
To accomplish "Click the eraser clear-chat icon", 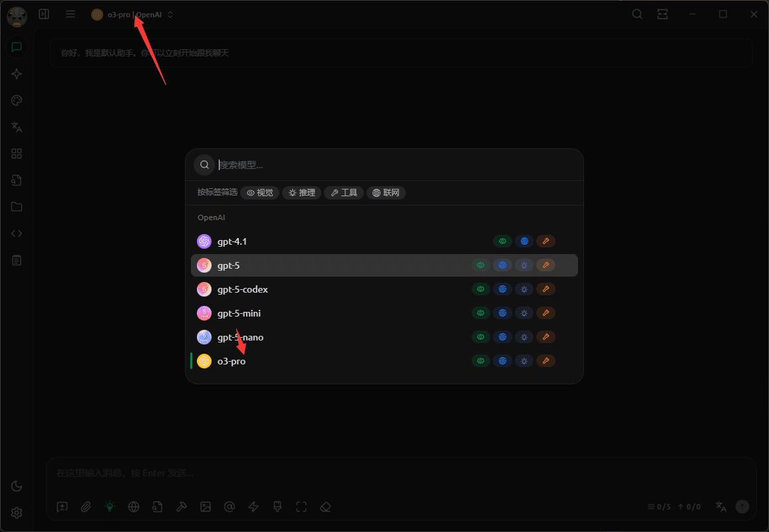I will pyautogui.click(x=325, y=507).
